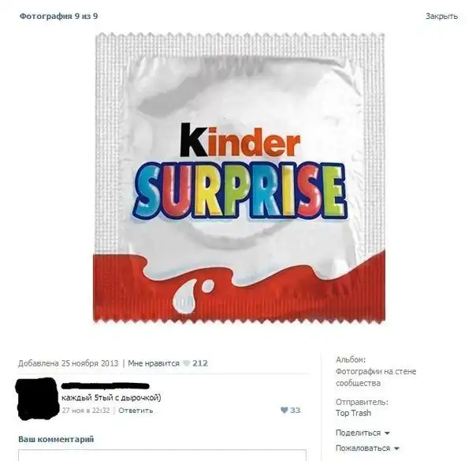
Task: Click the Ответить reply link
Action: point(136,411)
